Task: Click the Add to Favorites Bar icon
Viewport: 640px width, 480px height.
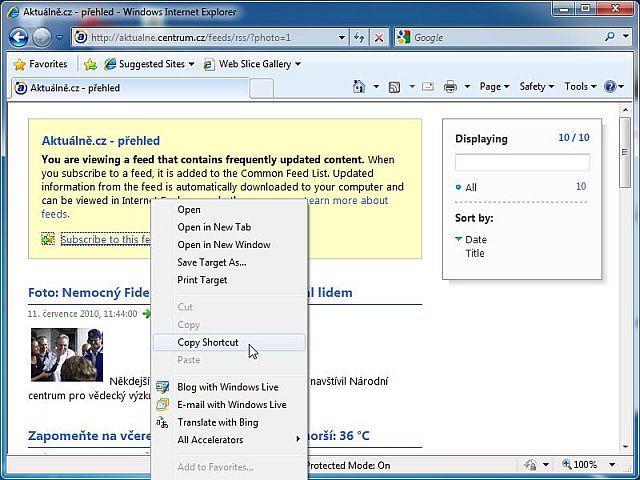Action: click(x=90, y=64)
